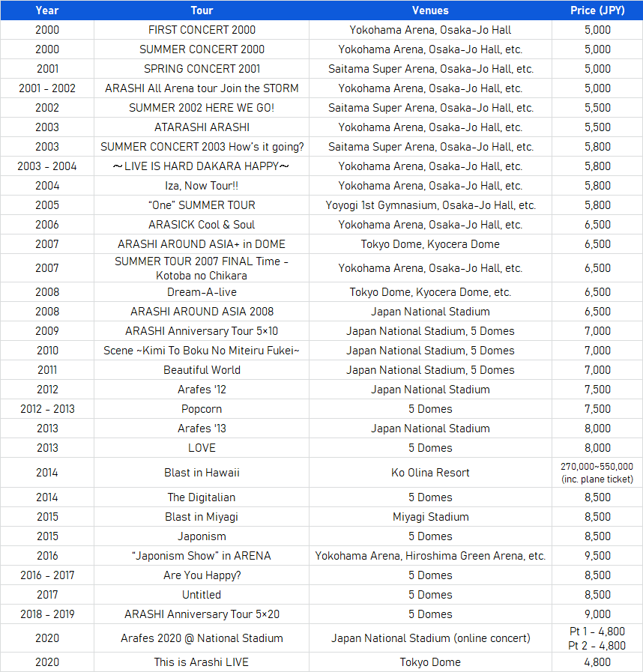This screenshot has height=672, width=643.
Task: Click the 2012 - 2013 year cell
Action: pos(47,409)
